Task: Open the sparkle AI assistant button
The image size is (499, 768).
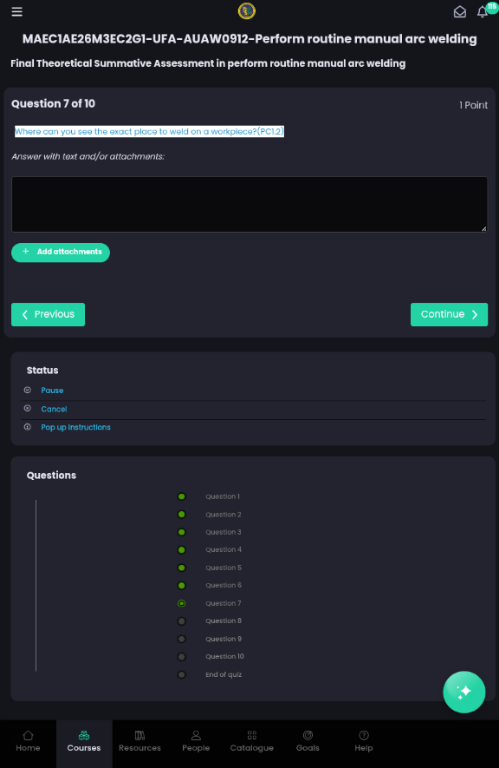Action: tap(464, 692)
